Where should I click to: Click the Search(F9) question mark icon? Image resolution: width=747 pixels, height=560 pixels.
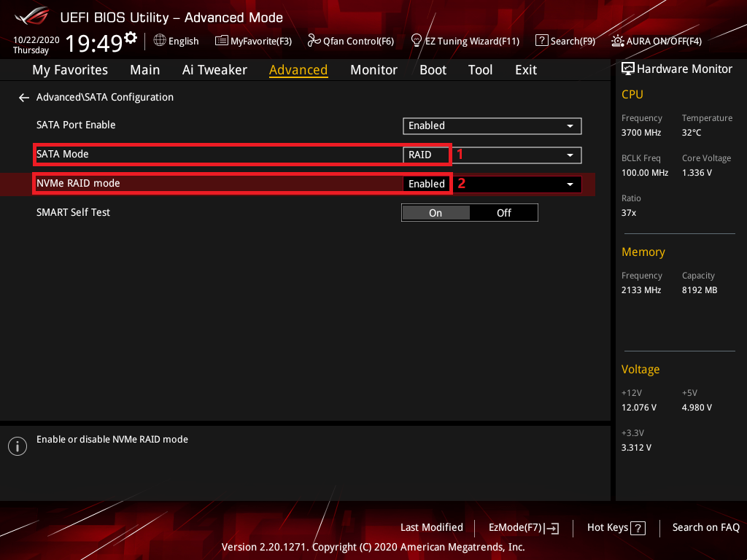tap(541, 41)
